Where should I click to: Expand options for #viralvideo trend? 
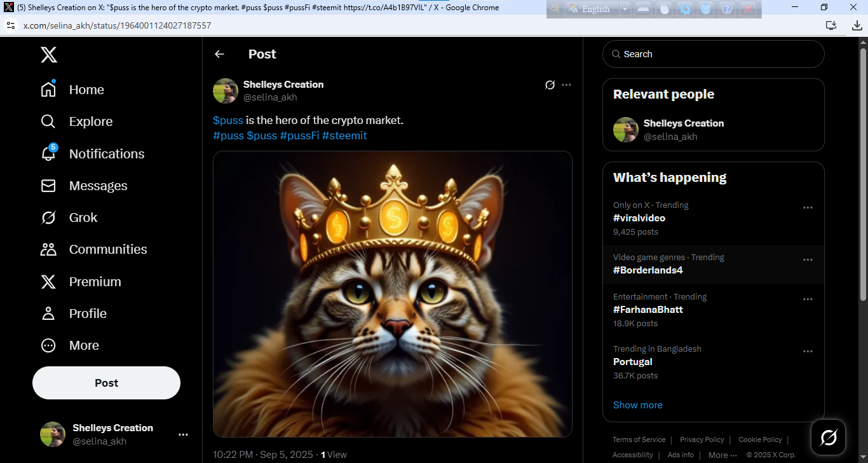click(808, 207)
